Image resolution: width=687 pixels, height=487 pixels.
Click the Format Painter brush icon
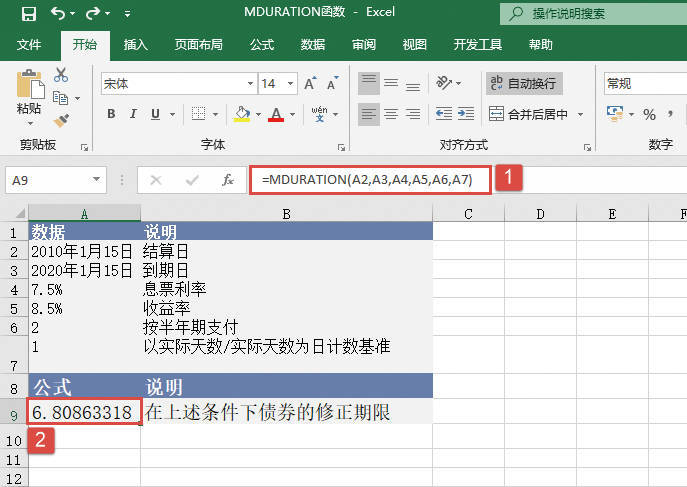(61, 120)
